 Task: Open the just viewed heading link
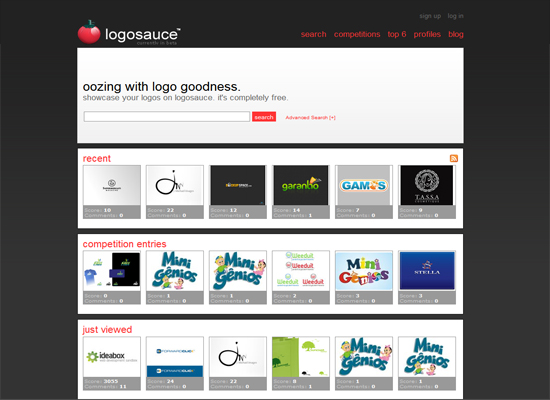click(107, 329)
